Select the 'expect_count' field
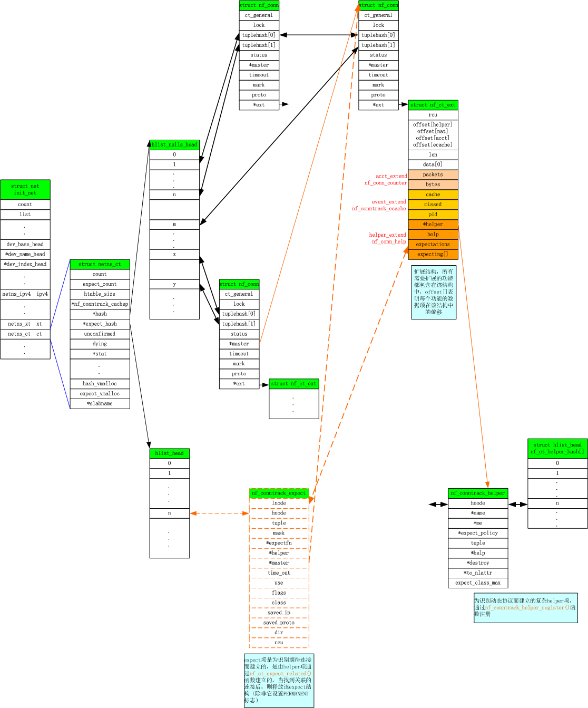588x708 pixels. (100, 284)
